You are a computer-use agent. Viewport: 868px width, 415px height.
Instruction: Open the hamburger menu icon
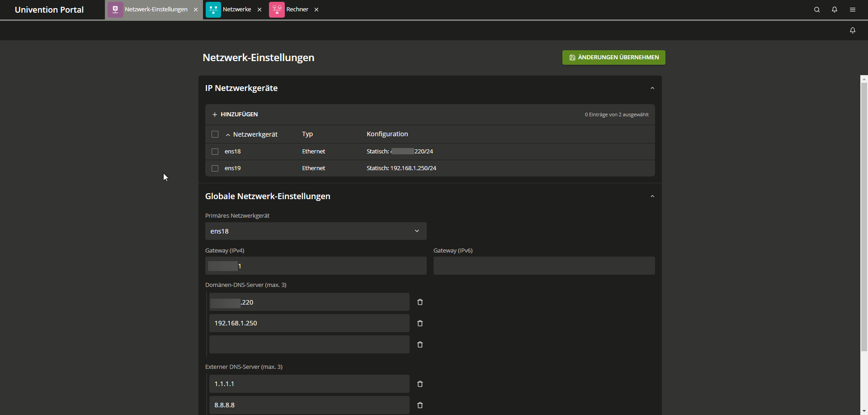pyautogui.click(x=853, y=10)
